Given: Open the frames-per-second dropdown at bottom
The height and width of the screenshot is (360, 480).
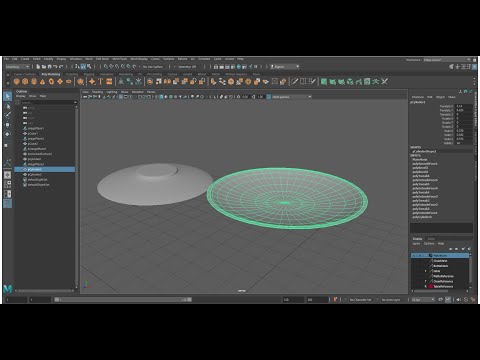Looking at the screenshot, I should 423,300.
